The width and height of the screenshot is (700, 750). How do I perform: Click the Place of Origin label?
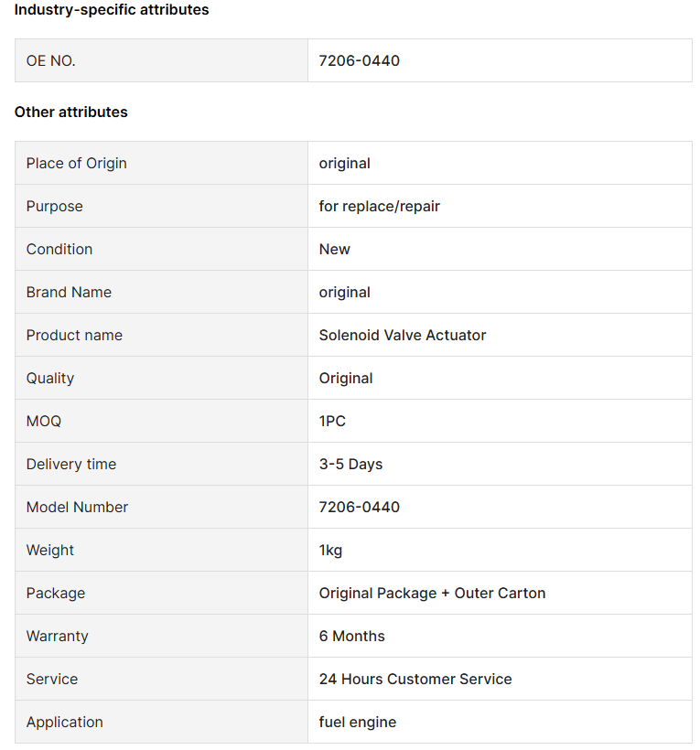pyautogui.click(x=77, y=163)
